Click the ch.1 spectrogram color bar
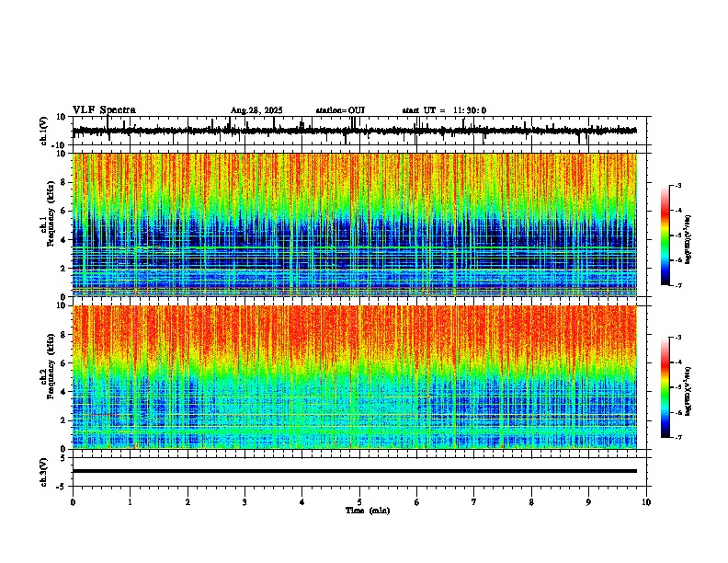 [665, 236]
